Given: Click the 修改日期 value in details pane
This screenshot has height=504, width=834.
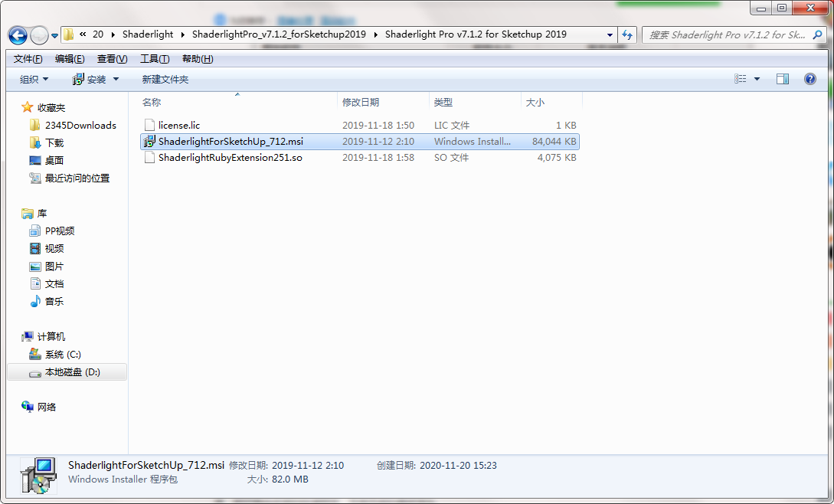Looking at the screenshot, I should pyautogui.click(x=307, y=465).
